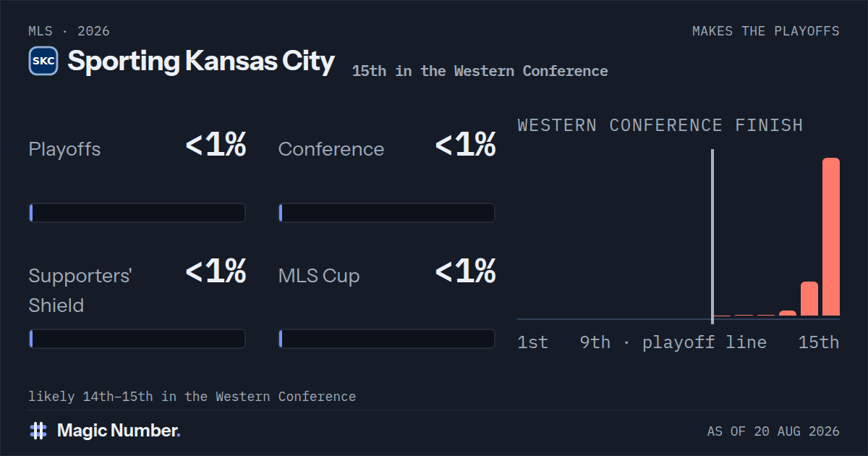The width and height of the screenshot is (868, 456).
Task: Click the Magic Number brand name
Action: [119, 431]
